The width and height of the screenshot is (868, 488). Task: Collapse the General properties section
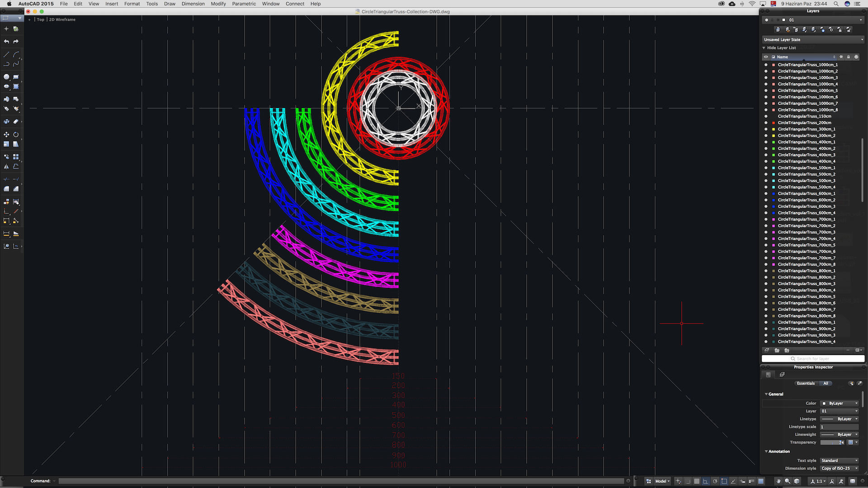pyautogui.click(x=766, y=394)
